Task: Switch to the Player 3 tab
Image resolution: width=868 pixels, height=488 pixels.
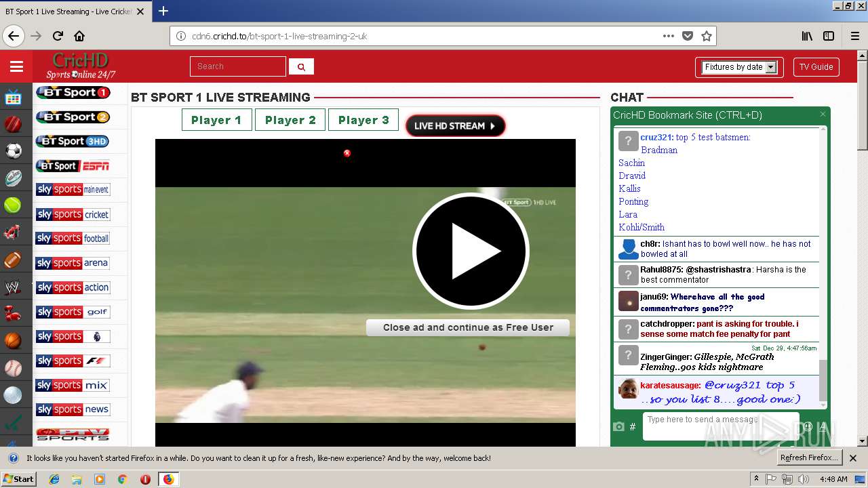Action: [363, 120]
